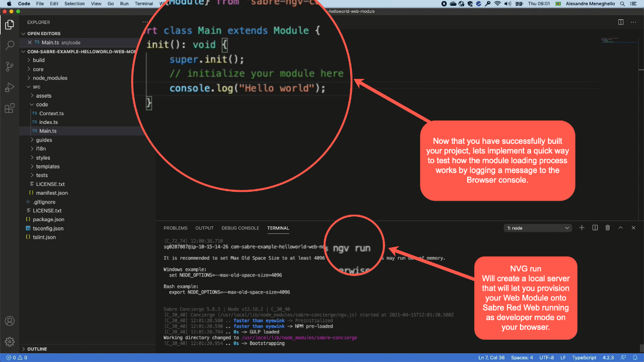644x362 pixels.
Task: Close Main.ts in Open Editors
Action: (x=30, y=42)
